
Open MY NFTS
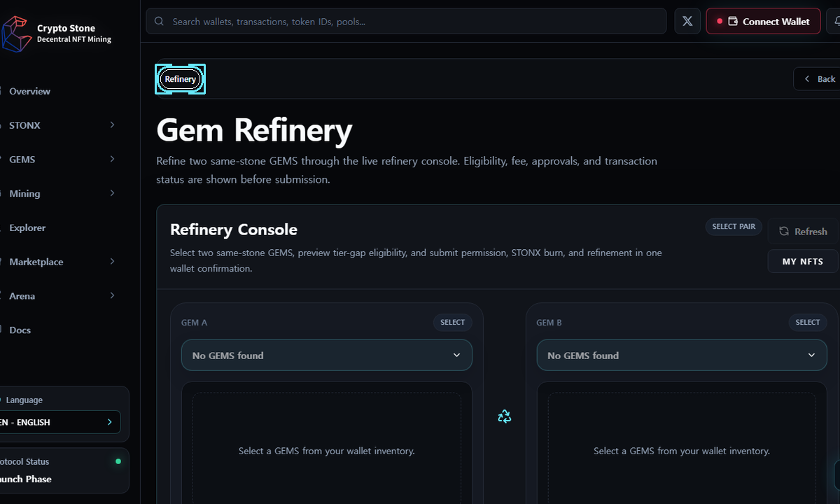pyautogui.click(x=803, y=261)
